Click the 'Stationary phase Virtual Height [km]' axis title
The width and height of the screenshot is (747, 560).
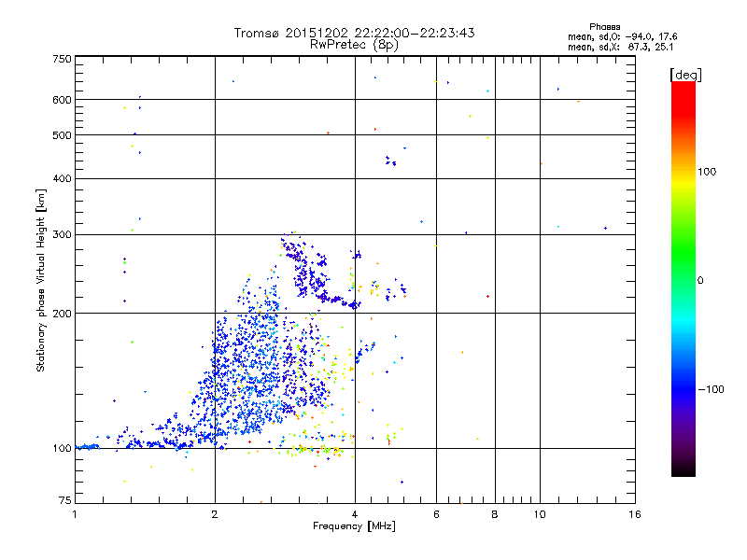point(41,281)
